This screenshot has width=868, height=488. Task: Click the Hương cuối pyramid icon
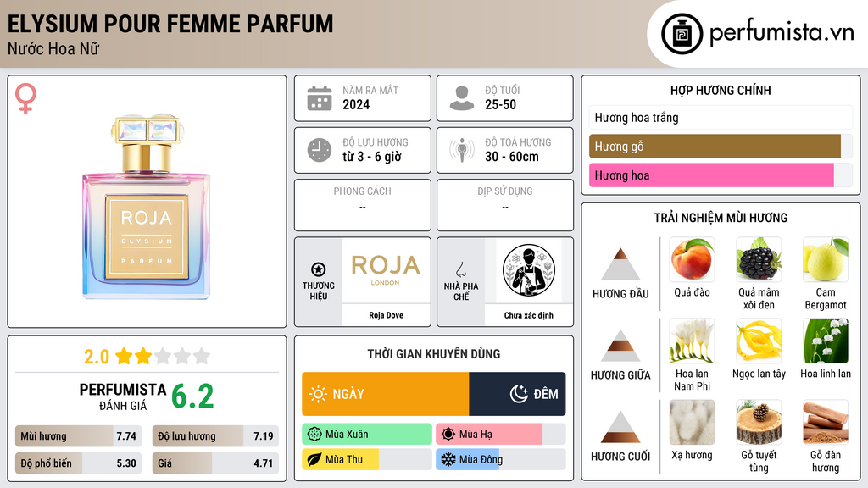coord(620,427)
